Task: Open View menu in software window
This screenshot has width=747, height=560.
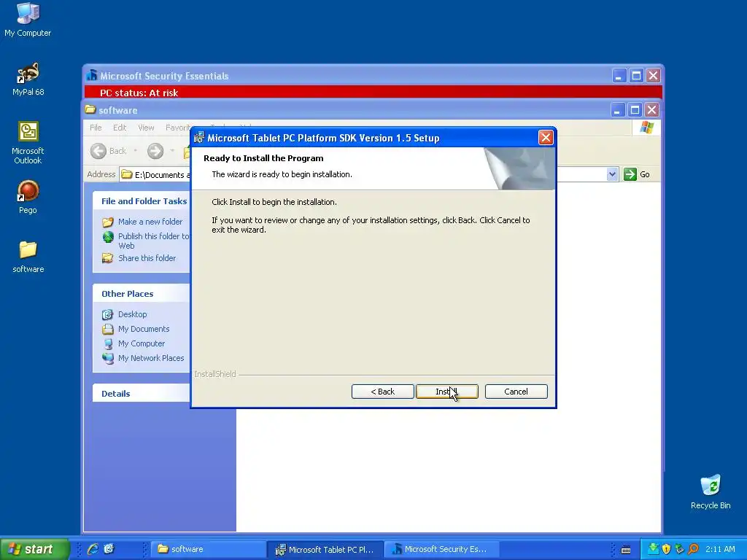Action: pyautogui.click(x=146, y=128)
